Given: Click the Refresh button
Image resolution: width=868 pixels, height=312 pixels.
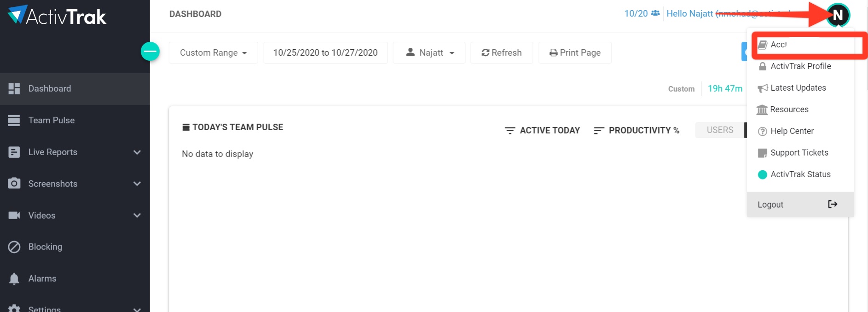Looking at the screenshot, I should tap(502, 52).
